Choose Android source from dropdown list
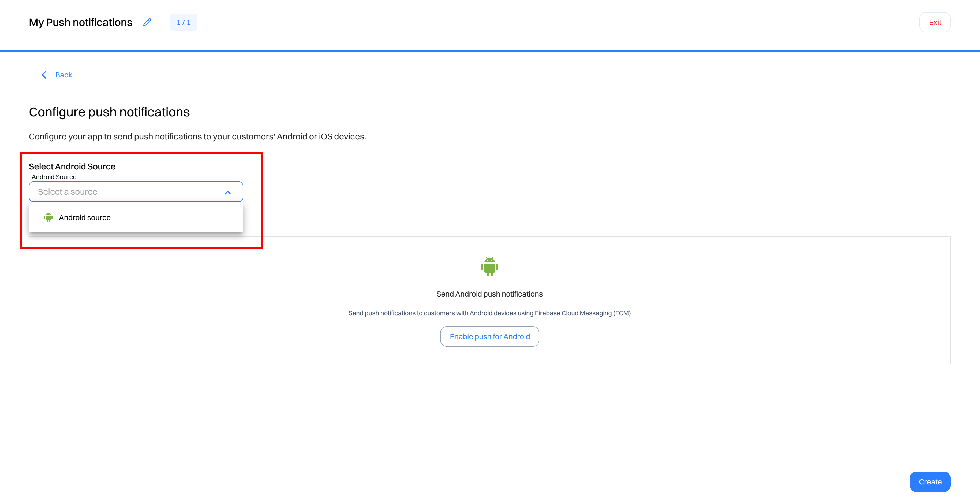 pyautogui.click(x=136, y=217)
